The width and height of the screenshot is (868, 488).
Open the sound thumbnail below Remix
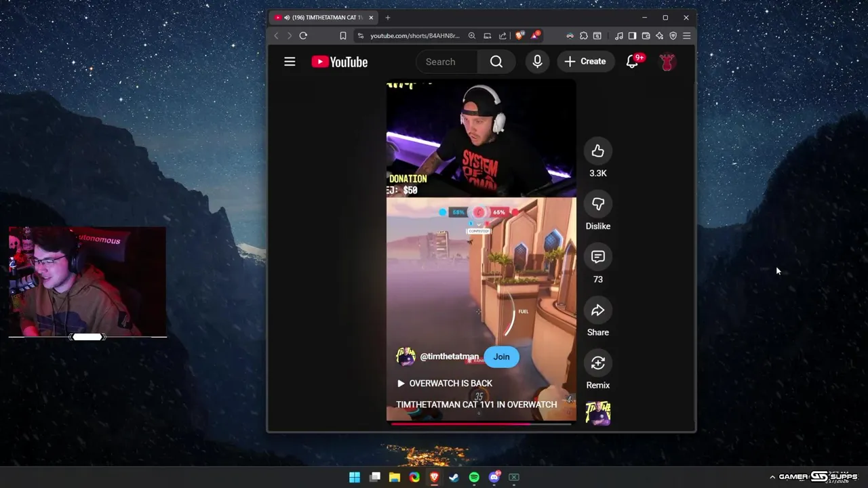598,413
